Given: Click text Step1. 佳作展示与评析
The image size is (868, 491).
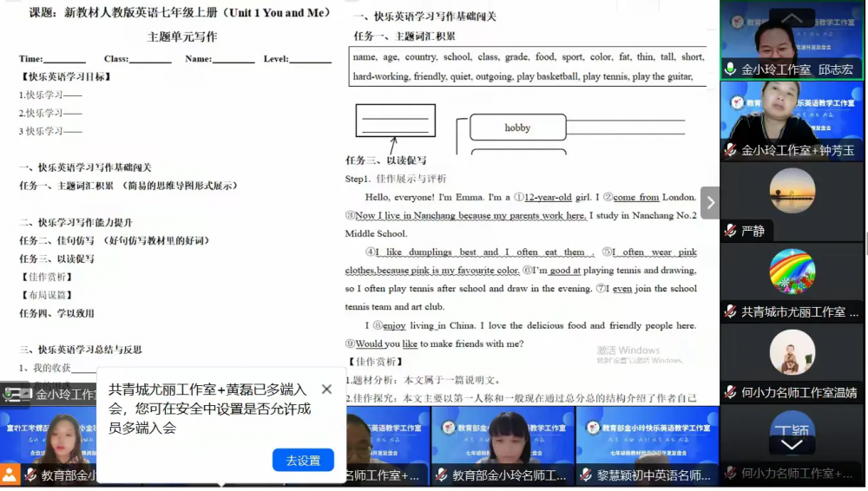Looking at the screenshot, I should (396, 179).
